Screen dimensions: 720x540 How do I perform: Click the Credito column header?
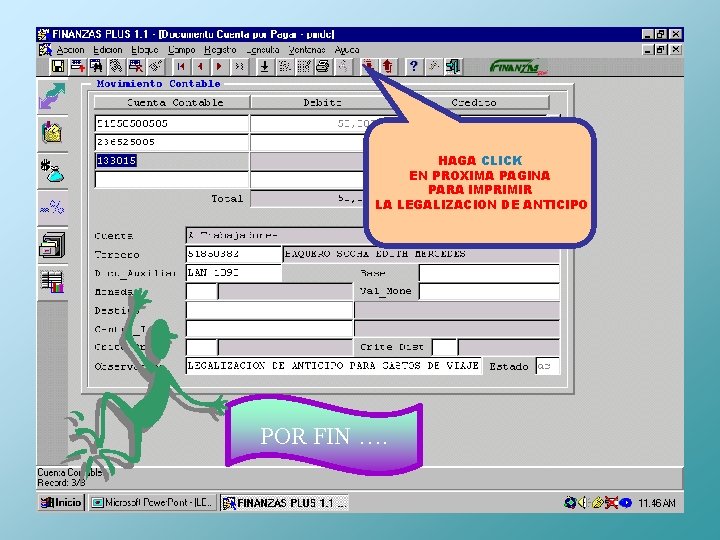[x=473, y=102]
